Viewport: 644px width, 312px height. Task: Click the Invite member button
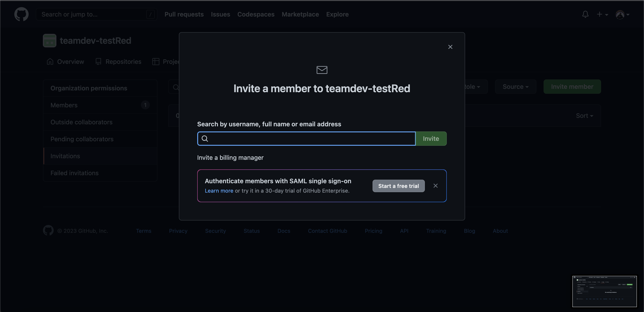click(572, 87)
